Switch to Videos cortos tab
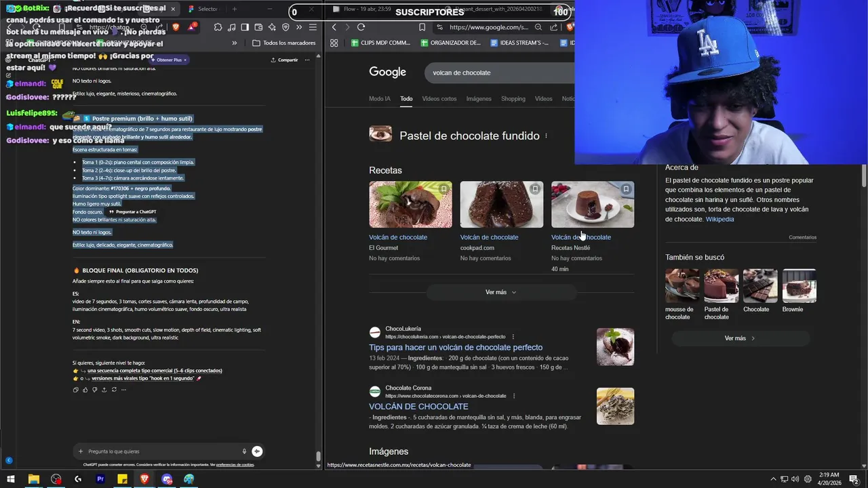This screenshot has height=488, width=868. pos(439,99)
